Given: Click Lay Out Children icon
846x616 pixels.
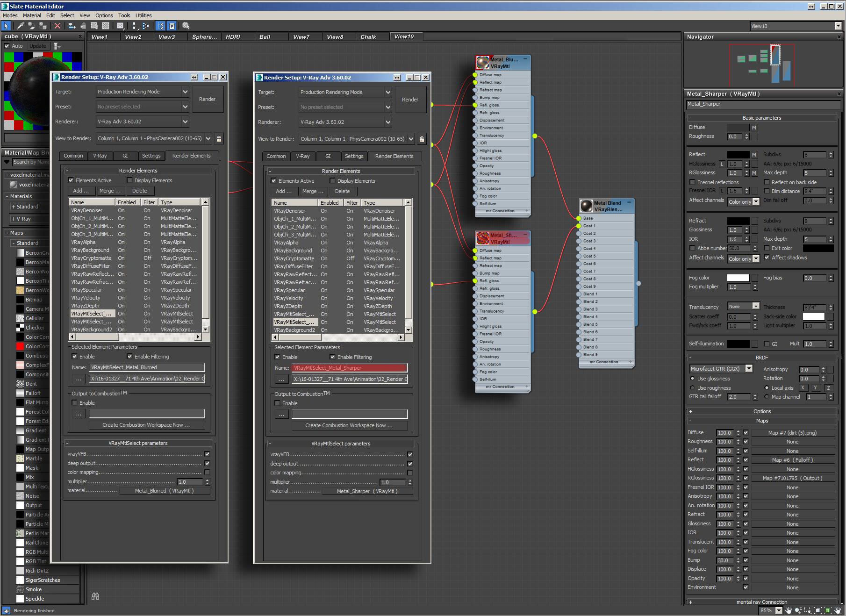Looking at the screenshot, I should click(x=146, y=26).
